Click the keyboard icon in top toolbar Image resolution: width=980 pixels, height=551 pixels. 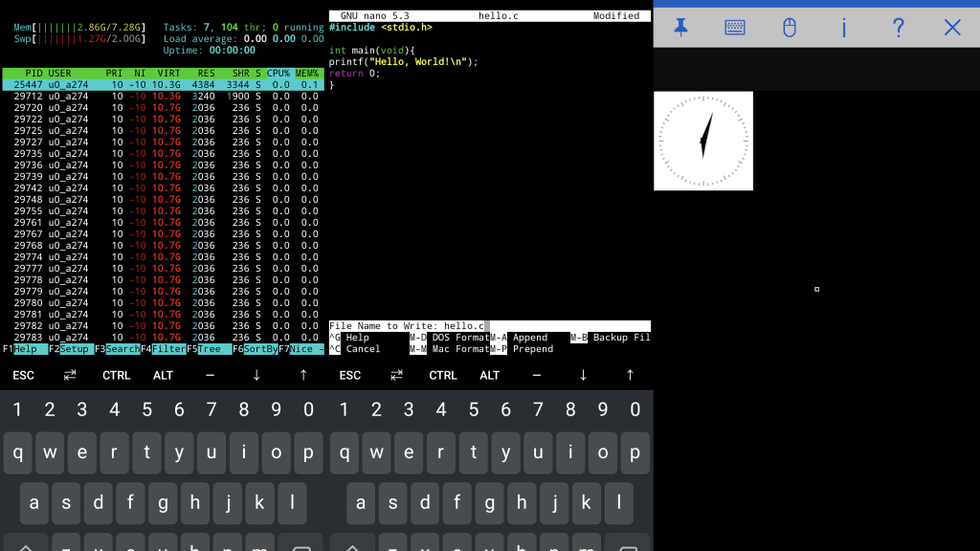(734, 28)
